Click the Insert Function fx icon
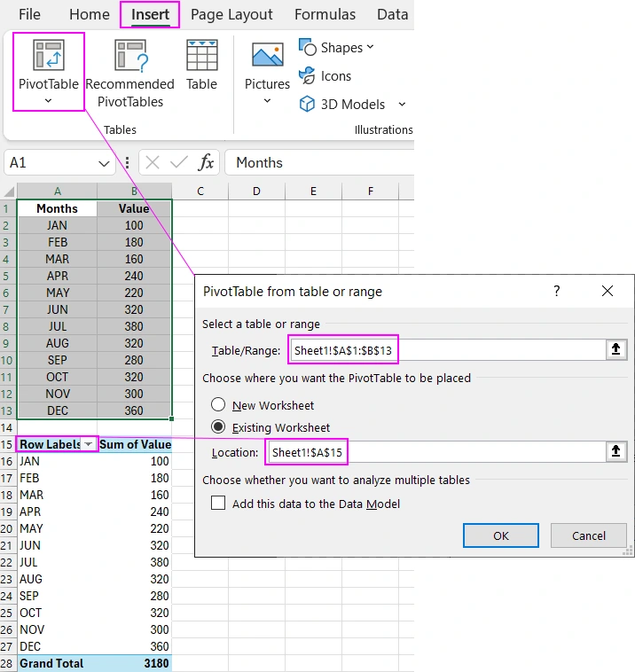Image resolution: width=635 pixels, height=672 pixels. pos(206,163)
